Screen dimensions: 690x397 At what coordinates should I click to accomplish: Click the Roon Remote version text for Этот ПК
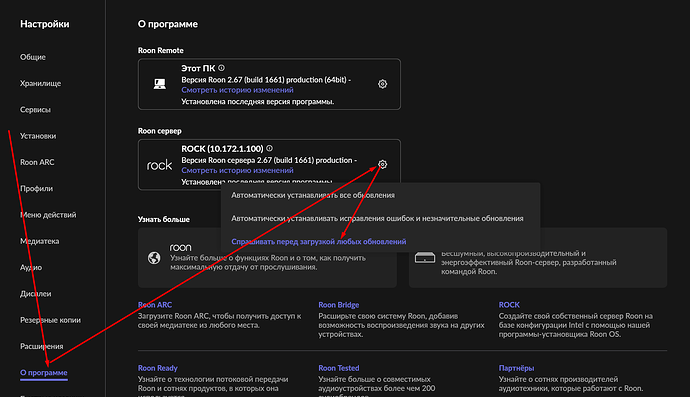(266, 80)
